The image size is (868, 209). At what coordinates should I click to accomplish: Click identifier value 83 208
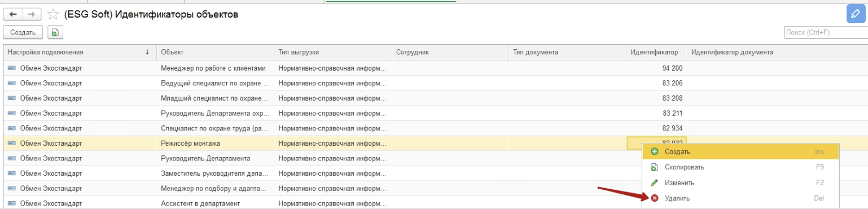pos(672,98)
